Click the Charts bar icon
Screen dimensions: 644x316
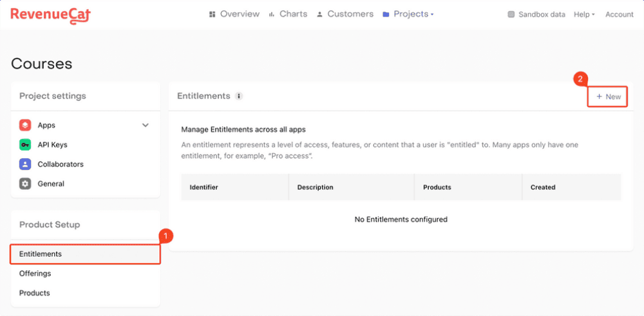pyautogui.click(x=272, y=14)
